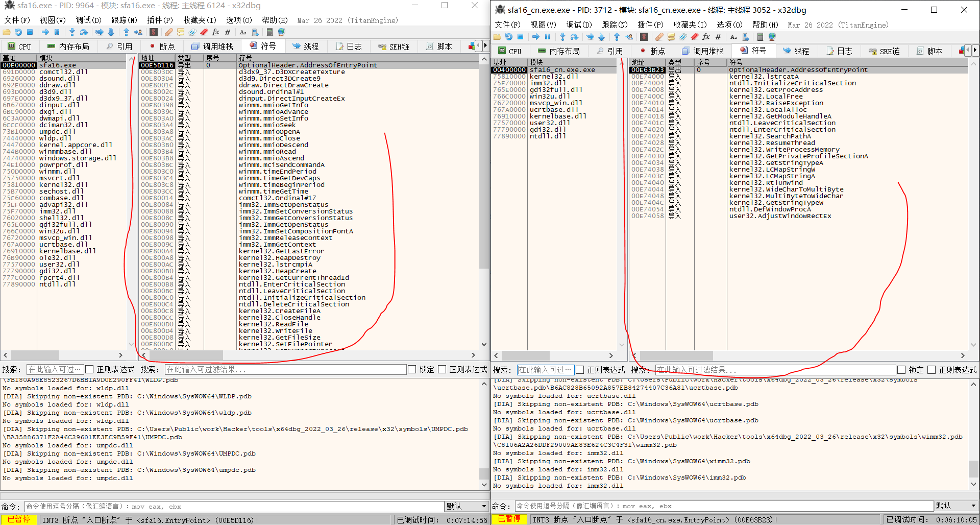Screen dimensions: 980x525
Task: Enable 锁定 checkbox in the sfa16.exe symbol search
Action: [x=412, y=369]
